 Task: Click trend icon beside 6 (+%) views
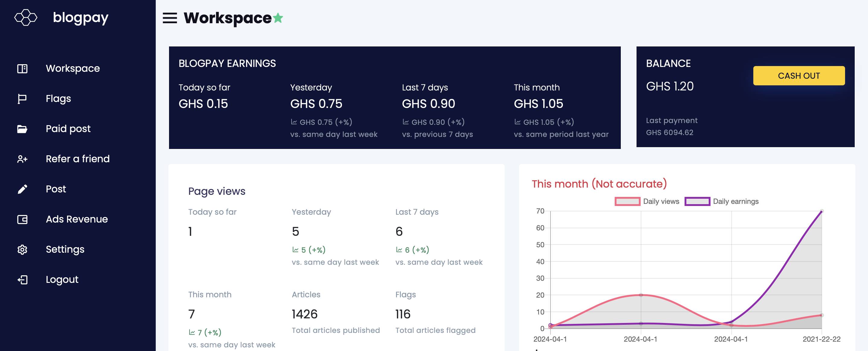(x=399, y=250)
